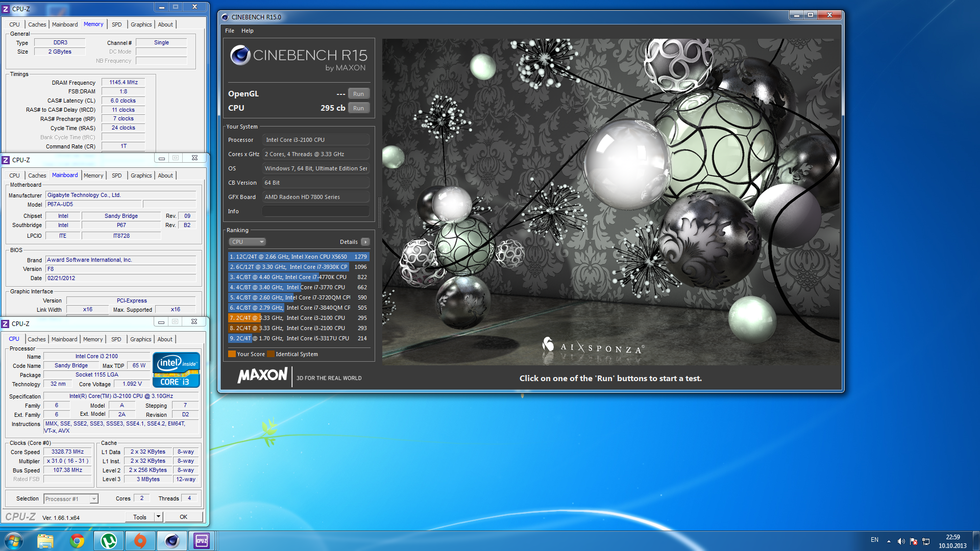Minimize the top CPU-Z Memory window
Screen dimensions: 980x551
tap(162, 7)
